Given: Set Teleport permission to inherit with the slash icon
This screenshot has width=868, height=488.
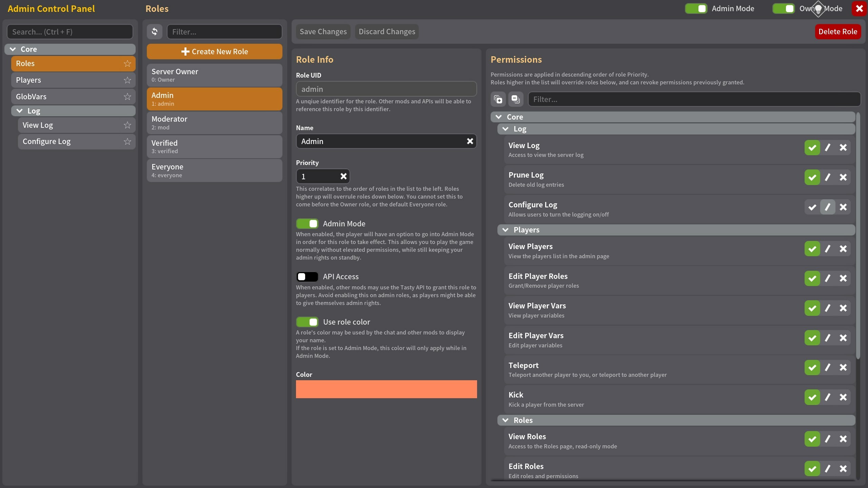Looking at the screenshot, I should pos(828,367).
